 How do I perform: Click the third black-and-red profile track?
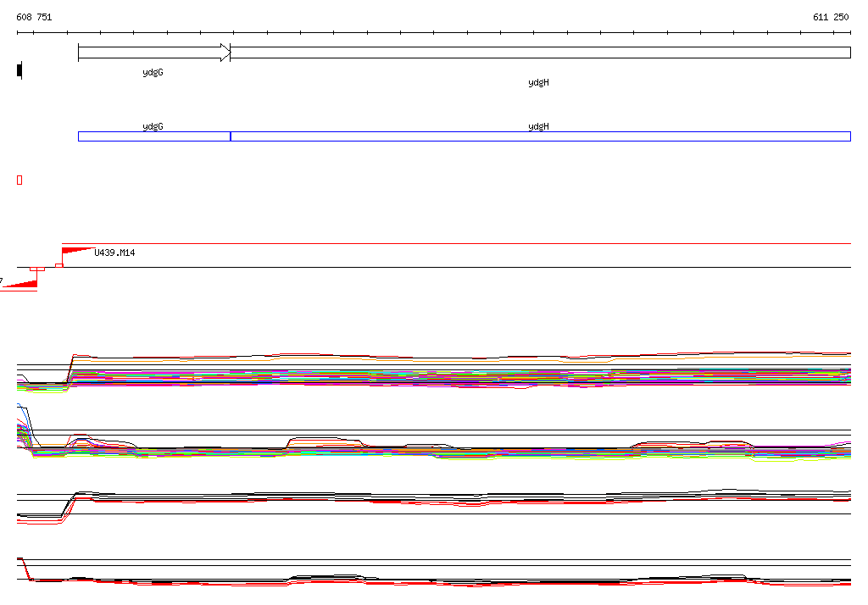(434, 500)
